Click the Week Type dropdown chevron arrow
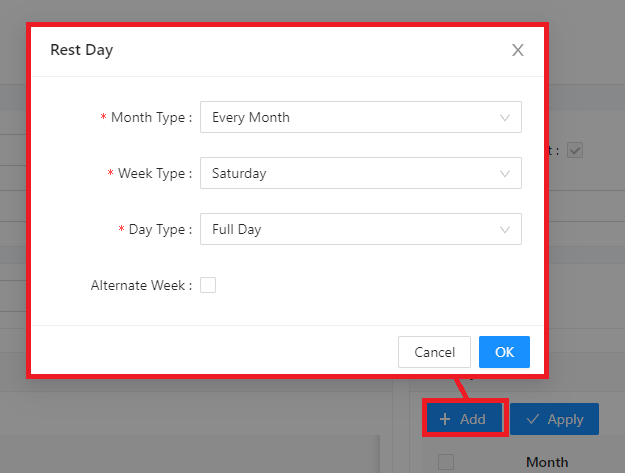625x473 pixels. point(505,173)
